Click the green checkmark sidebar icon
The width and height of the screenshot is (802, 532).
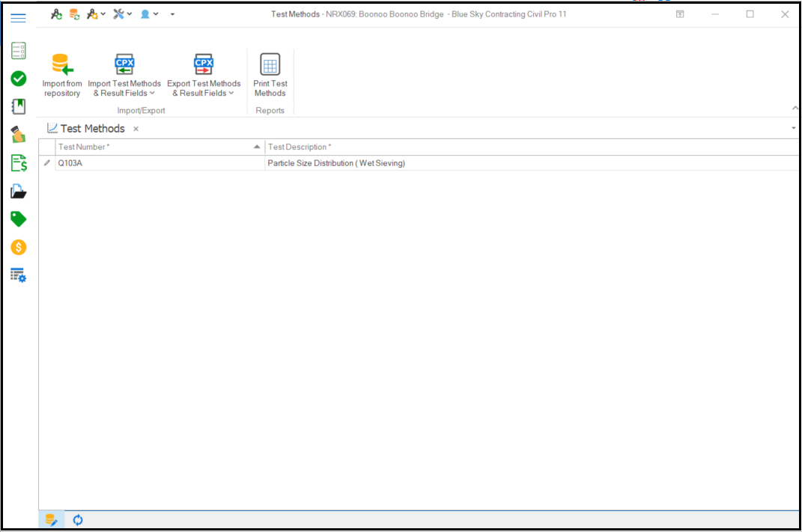click(19, 79)
